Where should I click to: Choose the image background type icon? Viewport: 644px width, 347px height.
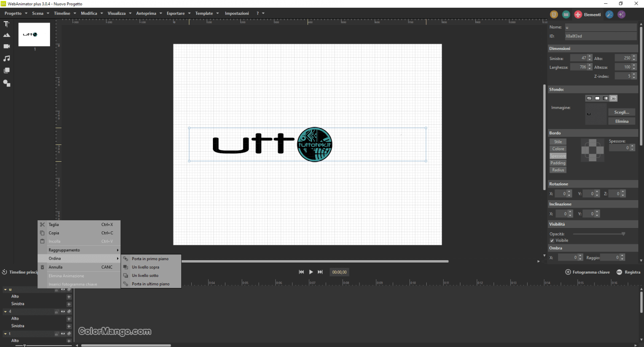[614, 98]
